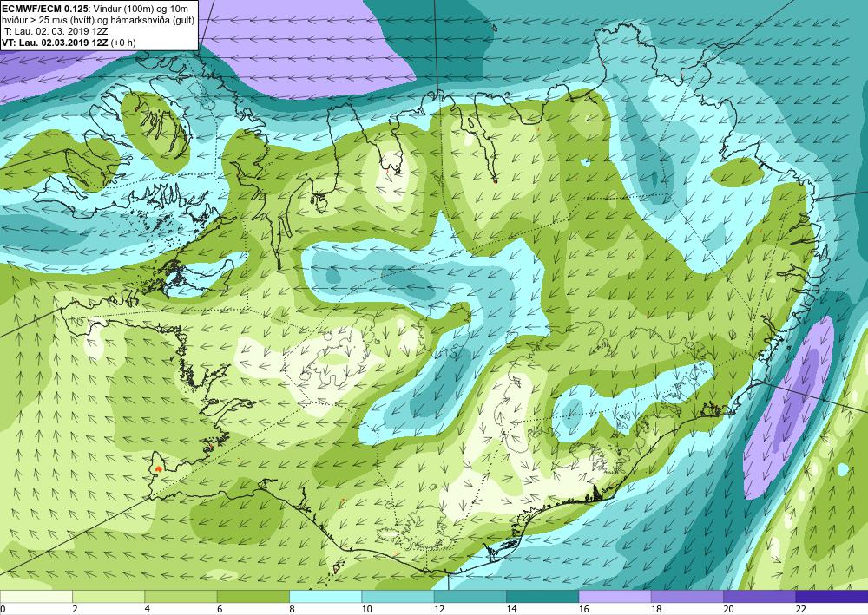Select the legend scale label '4'
The width and height of the screenshot is (868, 615).
point(148,609)
